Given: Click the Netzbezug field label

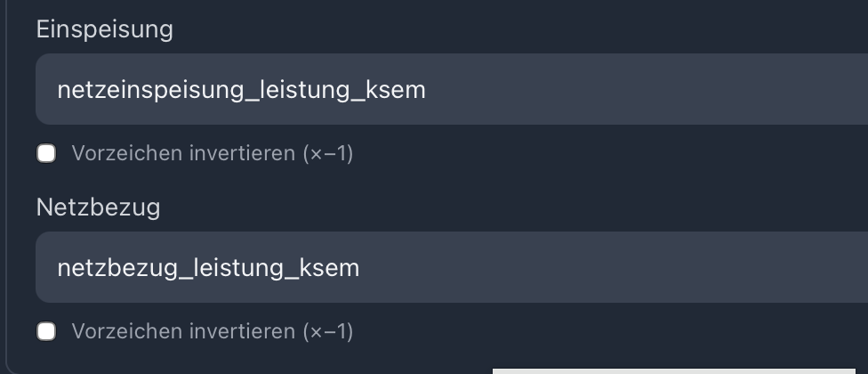Looking at the screenshot, I should coord(99,207).
